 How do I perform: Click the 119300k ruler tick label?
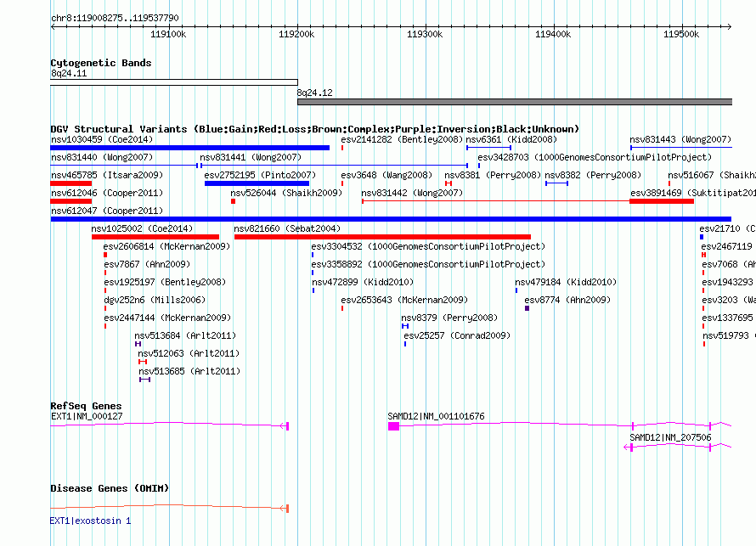pos(425,34)
